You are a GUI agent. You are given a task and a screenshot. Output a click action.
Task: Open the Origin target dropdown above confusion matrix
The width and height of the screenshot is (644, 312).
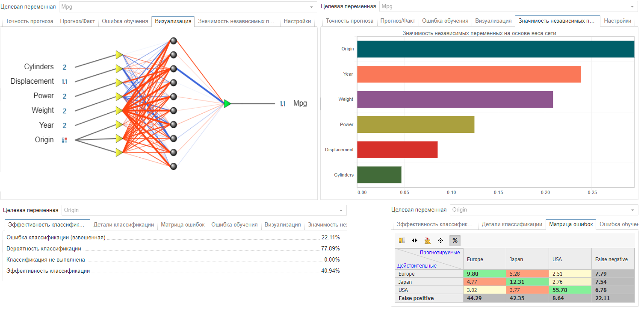(x=544, y=209)
